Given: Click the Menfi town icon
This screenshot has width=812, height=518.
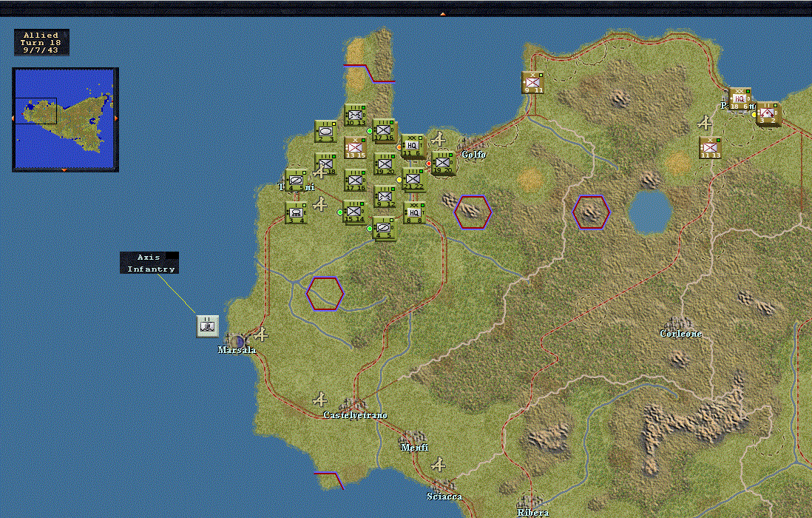Looking at the screenshot, I should (x=413, y=438).
